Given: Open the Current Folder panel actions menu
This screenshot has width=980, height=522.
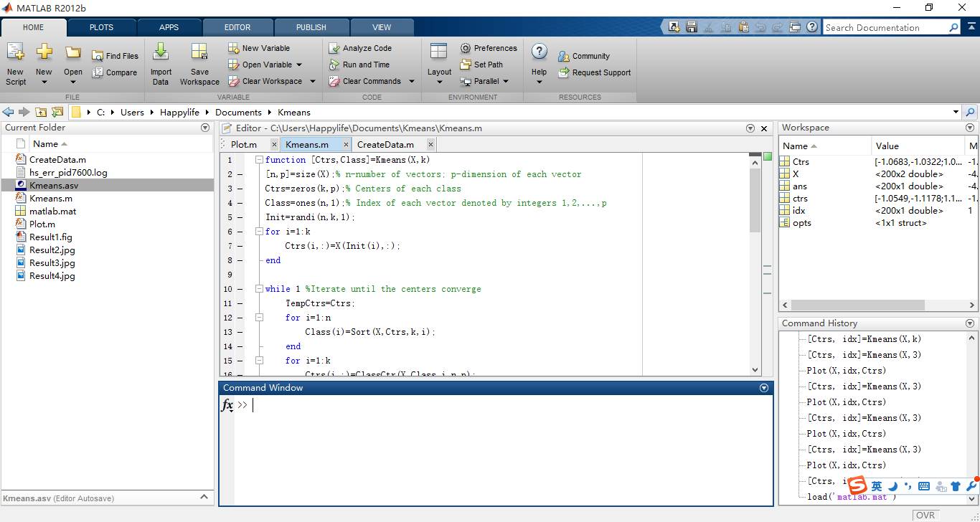Looking at the screenshot, I should pyautogui.click(x=205, y=128).
